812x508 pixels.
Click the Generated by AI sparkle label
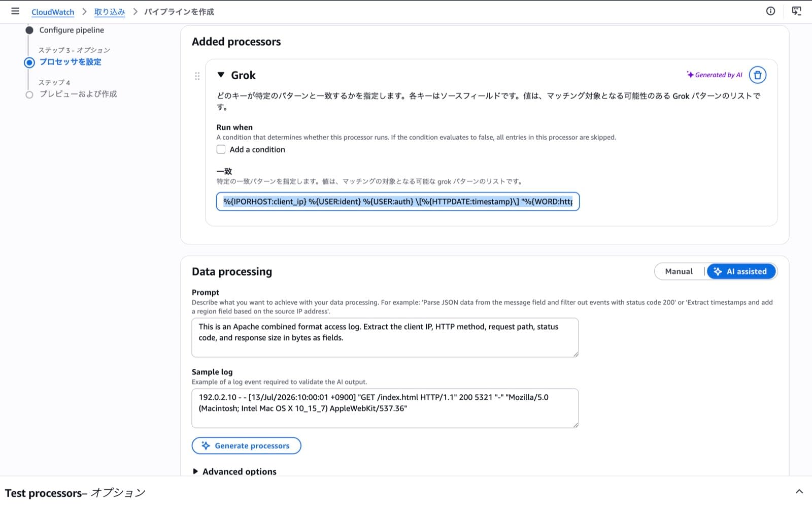point(715,75)
